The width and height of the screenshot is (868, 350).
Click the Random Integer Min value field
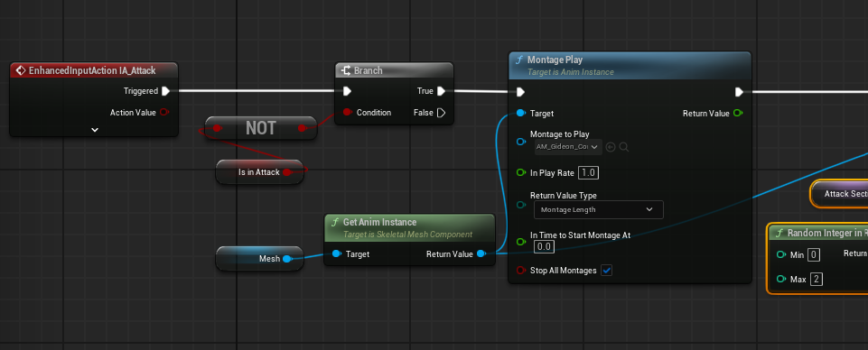point(814,255)
